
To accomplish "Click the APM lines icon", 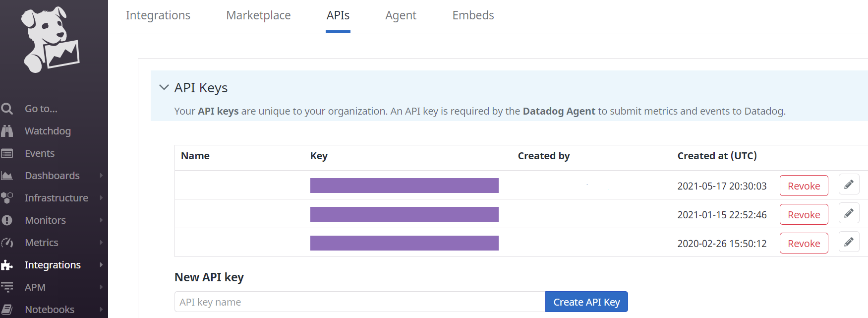I will pos(7,287).
